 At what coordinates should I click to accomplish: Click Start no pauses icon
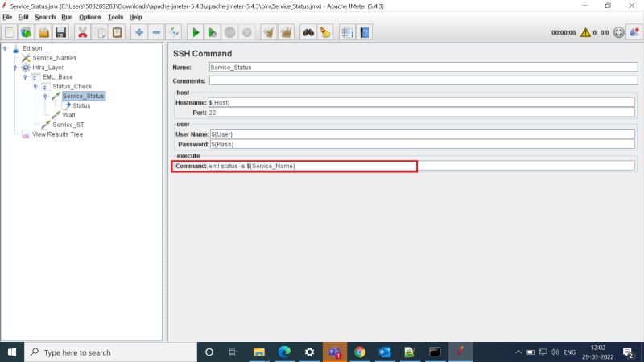pos(213,32)
